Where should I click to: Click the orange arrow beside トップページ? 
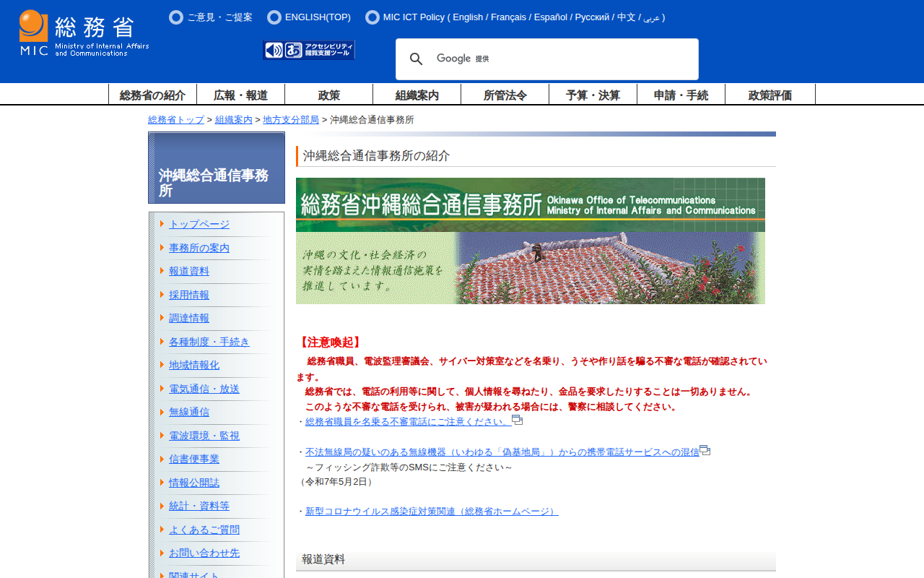[x=162, y=224]
